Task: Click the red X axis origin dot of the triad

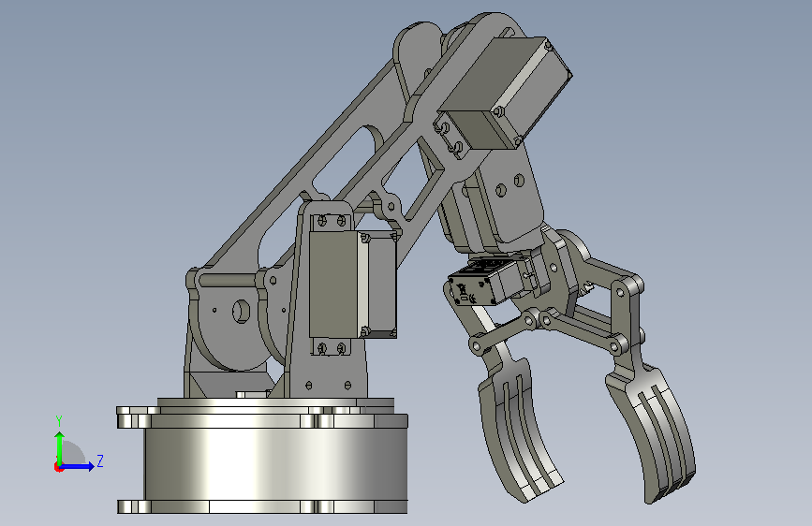Action: point(58,467)
